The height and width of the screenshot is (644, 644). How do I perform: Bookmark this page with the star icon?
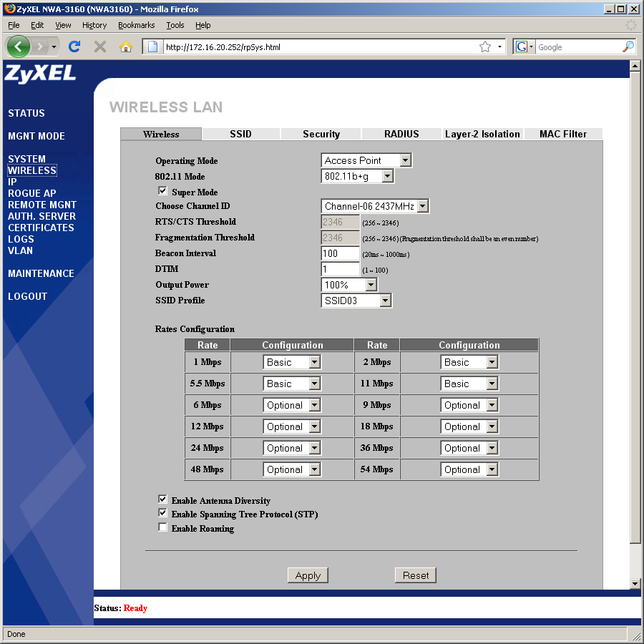[x=485, y=47]
